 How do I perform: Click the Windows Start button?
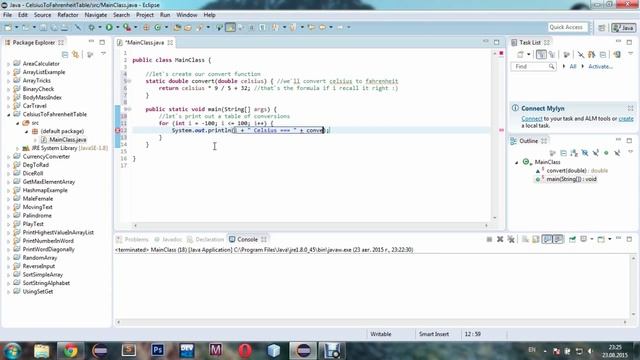point(12,350)
